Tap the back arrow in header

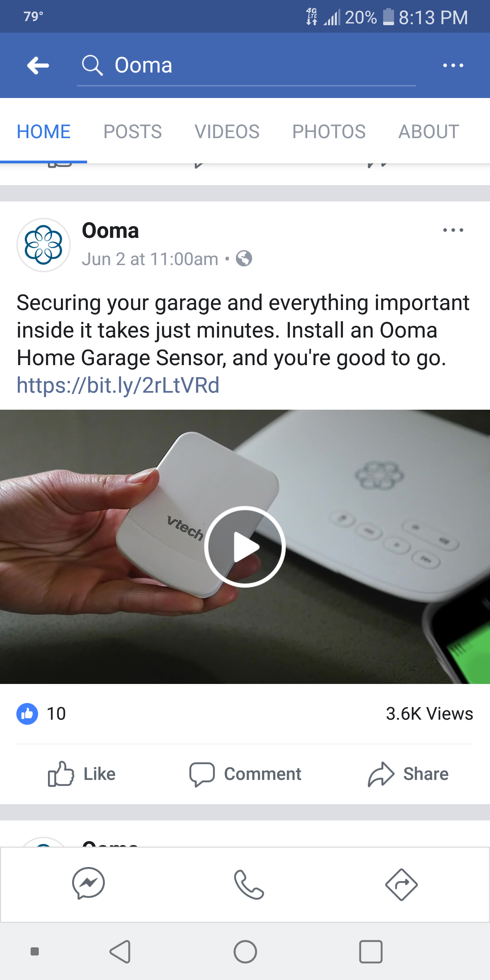pos(38,65)
